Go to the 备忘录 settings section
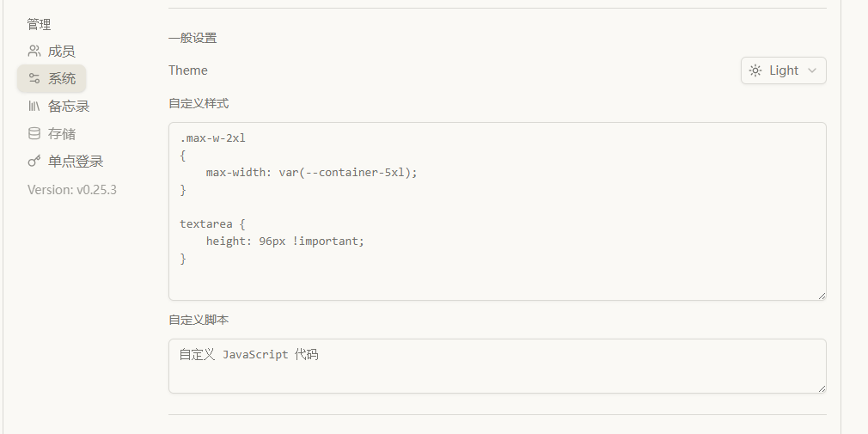868x434 pixels. click(x=69, y=107)
